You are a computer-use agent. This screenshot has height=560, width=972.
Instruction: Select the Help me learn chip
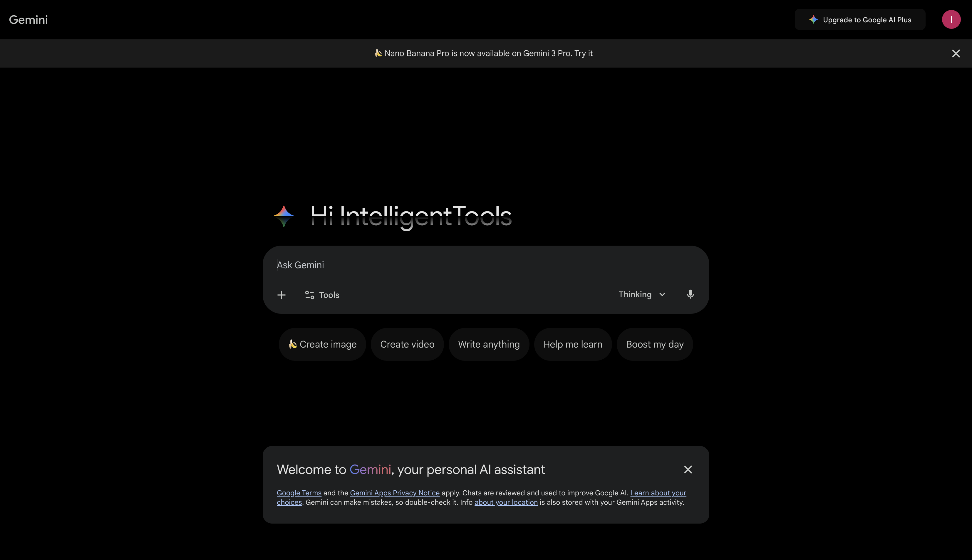tap(572, 344)
